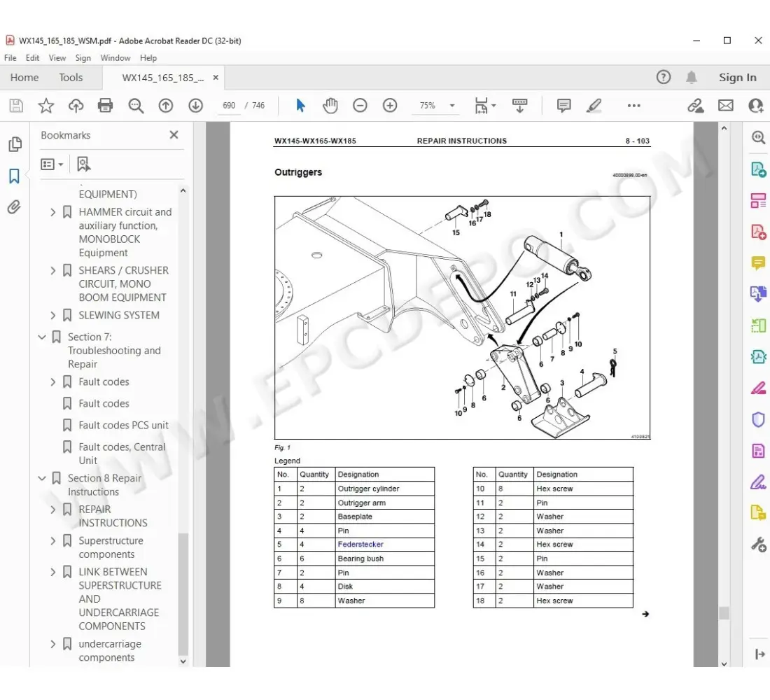Click the Federstecker link in legend table

tap(360, 545)
